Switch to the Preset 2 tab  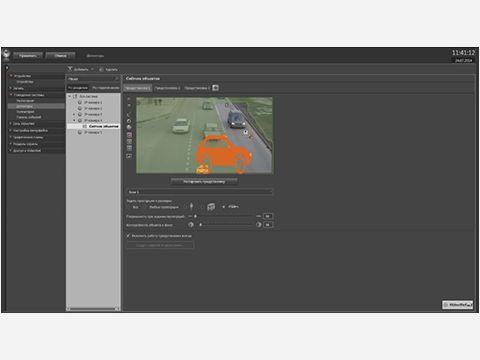[167, 88]
